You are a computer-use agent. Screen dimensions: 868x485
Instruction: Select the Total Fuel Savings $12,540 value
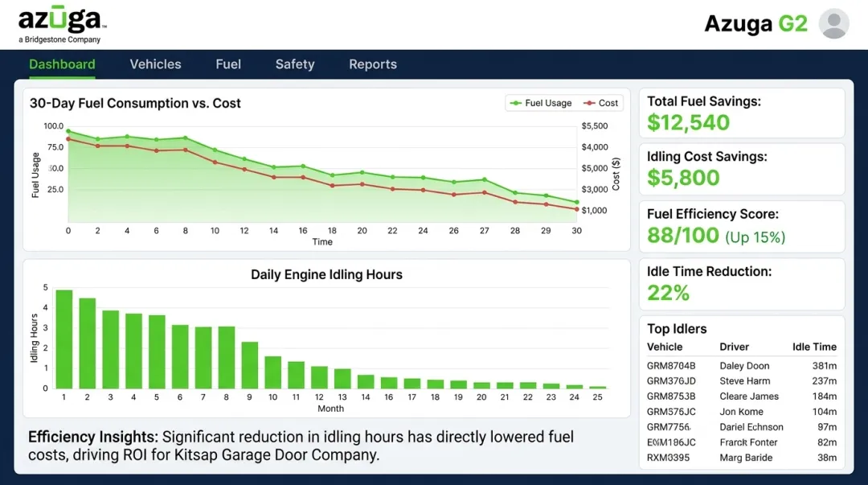[689, 122]
